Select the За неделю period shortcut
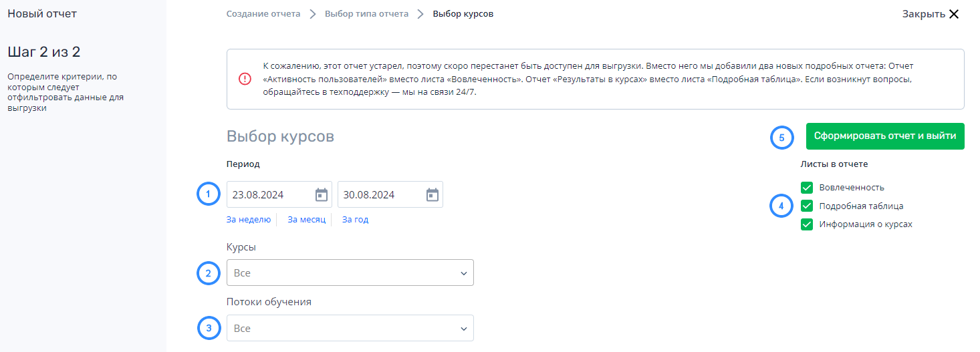980x352 pixels. [x=249, y=219]
